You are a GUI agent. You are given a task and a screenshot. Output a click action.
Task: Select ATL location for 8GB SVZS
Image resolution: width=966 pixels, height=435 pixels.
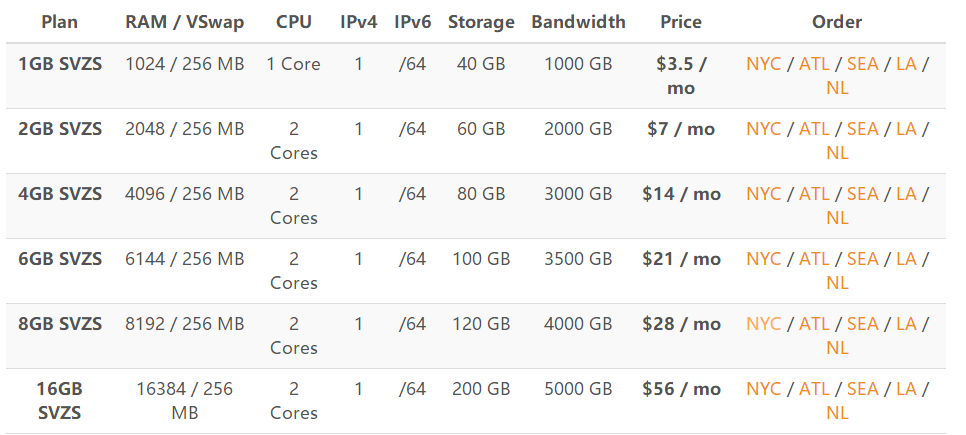point(814,324)
